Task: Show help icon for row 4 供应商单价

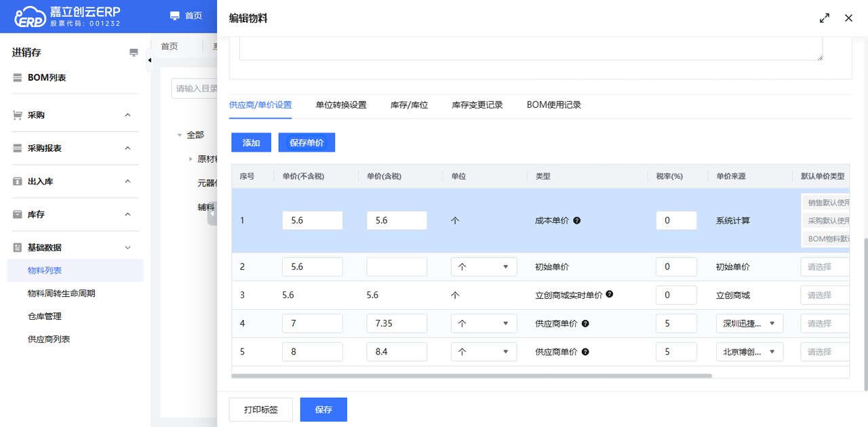Action: (585, 323)
